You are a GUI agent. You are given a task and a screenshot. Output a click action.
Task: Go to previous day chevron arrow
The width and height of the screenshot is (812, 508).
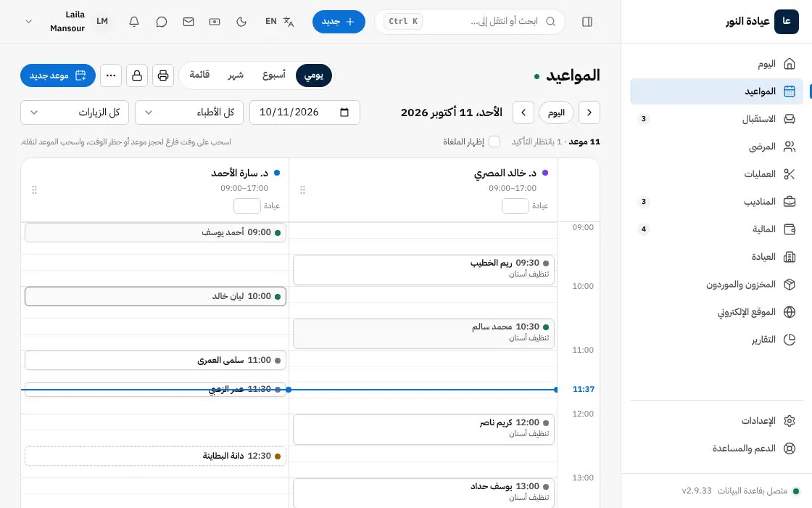click(x=589, y=112)
